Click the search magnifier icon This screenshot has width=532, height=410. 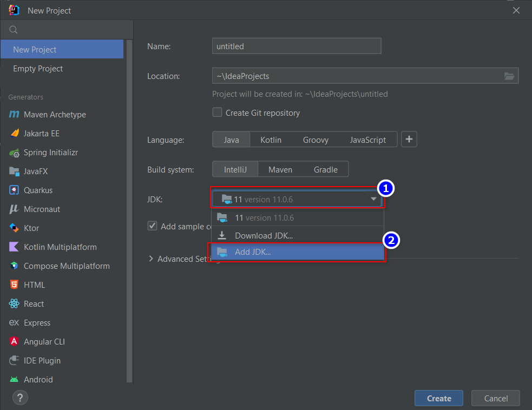14,30
